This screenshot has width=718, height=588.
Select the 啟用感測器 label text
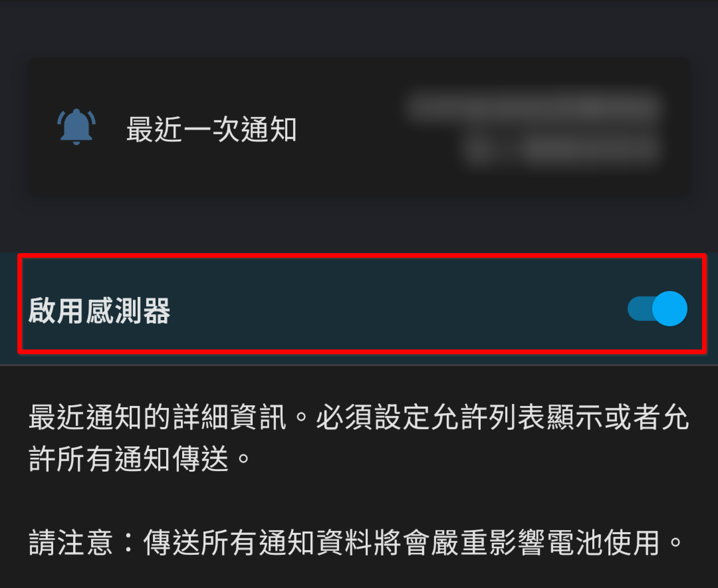click(x=99, y=310)
